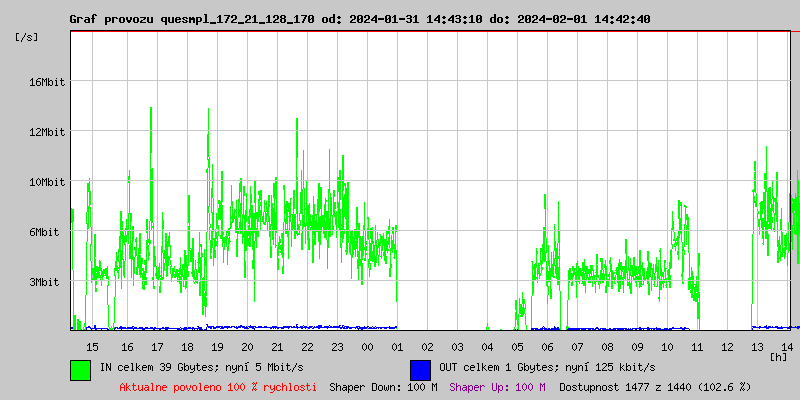Click the blue OUT legend swatch
Image resolution: width=800 pixels, height=400 pixels.
coord(420,369)
